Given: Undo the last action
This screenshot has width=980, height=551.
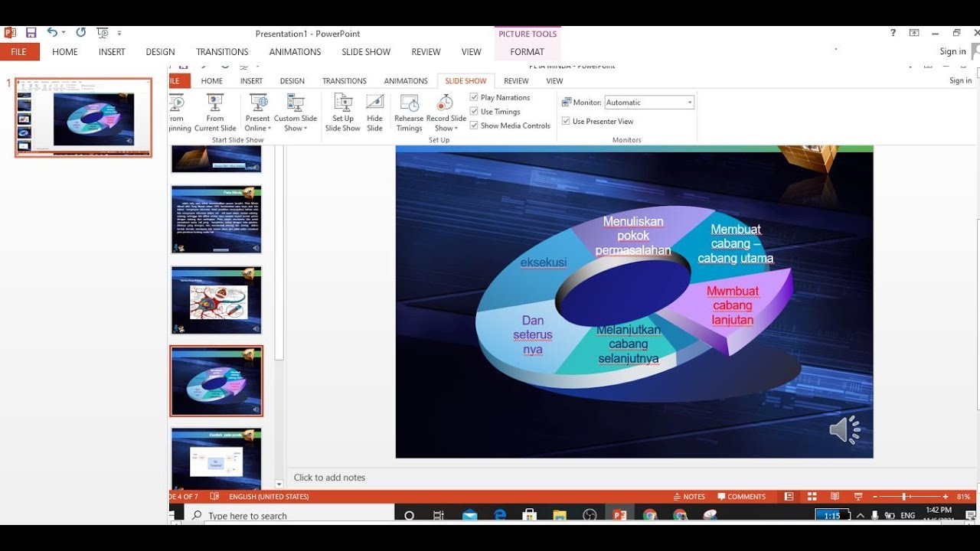Looking at the screenshot, I should pos(51,33).
